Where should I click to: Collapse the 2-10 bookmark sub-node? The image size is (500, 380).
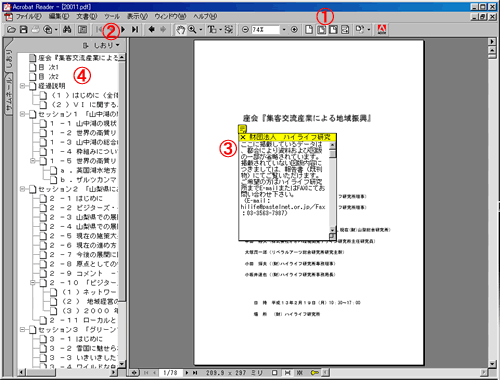(33, 283)
